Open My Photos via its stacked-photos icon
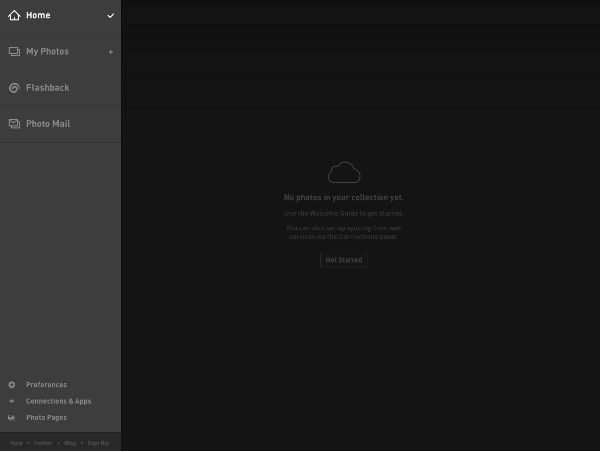The image size is (600, 452). coord(14,52)
